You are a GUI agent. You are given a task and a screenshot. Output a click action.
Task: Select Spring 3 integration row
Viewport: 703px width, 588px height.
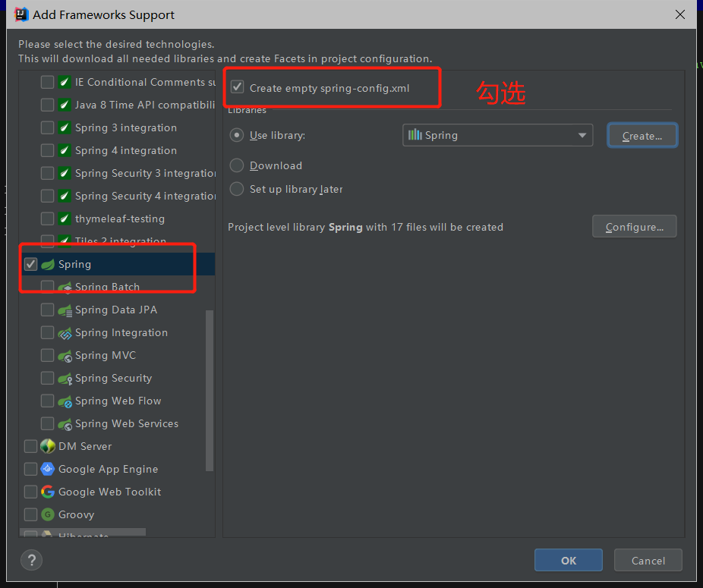click(x=126, y=127)
